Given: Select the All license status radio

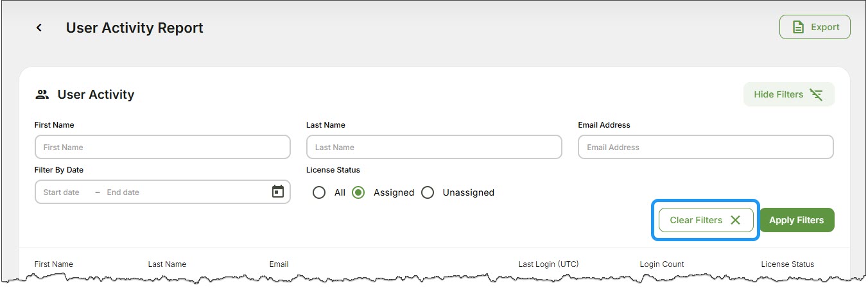Looking at the screenshot, I should [x=319, y=192].
